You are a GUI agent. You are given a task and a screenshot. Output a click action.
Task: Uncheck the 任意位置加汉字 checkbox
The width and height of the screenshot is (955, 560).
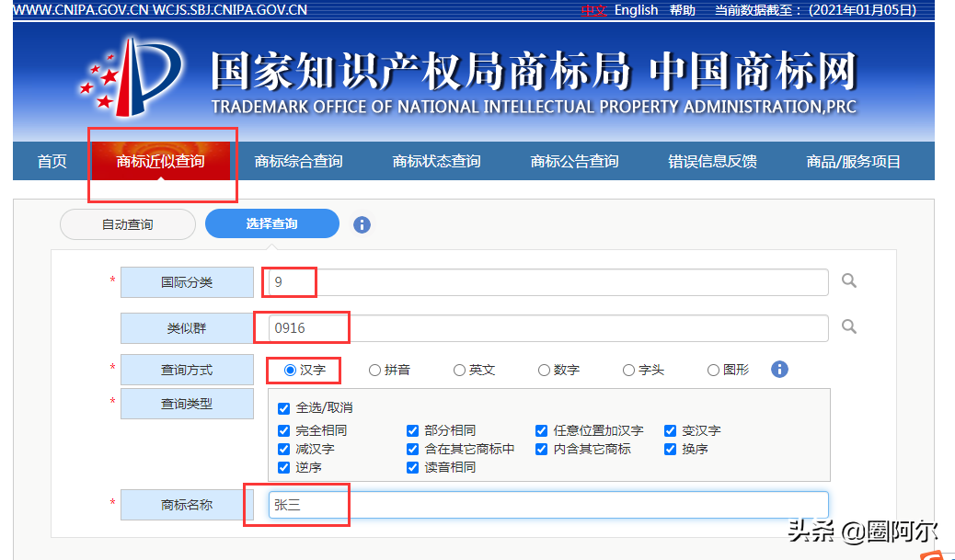[542, 431]
